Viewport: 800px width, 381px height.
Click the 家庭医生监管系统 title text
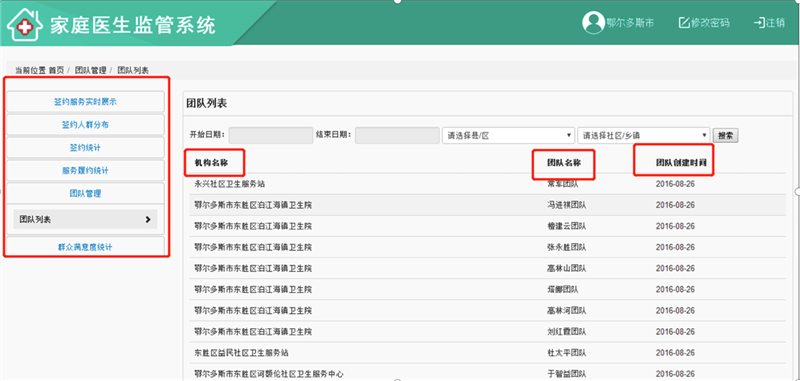(x=133, y=25)
